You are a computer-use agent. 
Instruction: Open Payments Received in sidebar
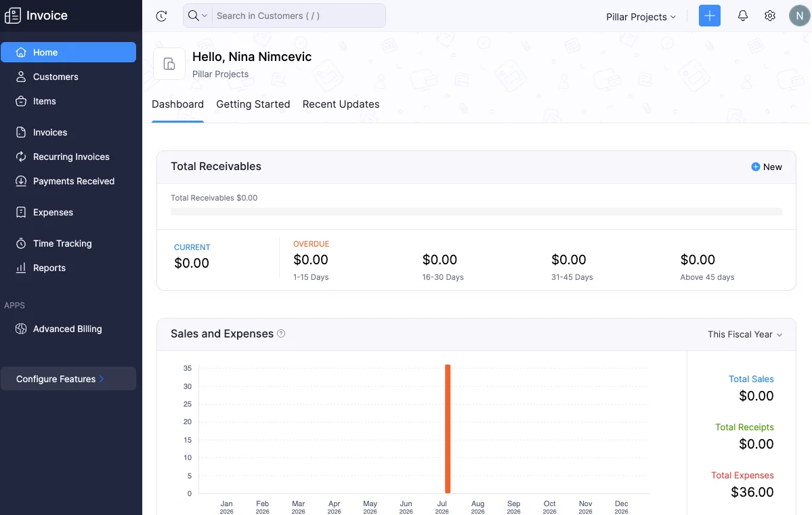68,181
